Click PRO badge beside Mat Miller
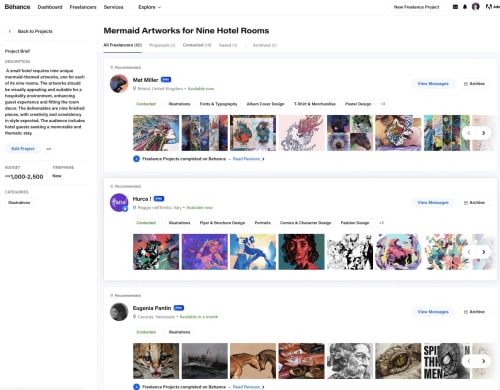The width and height of the screenshot is (500, 390). (x=166, y=80)
